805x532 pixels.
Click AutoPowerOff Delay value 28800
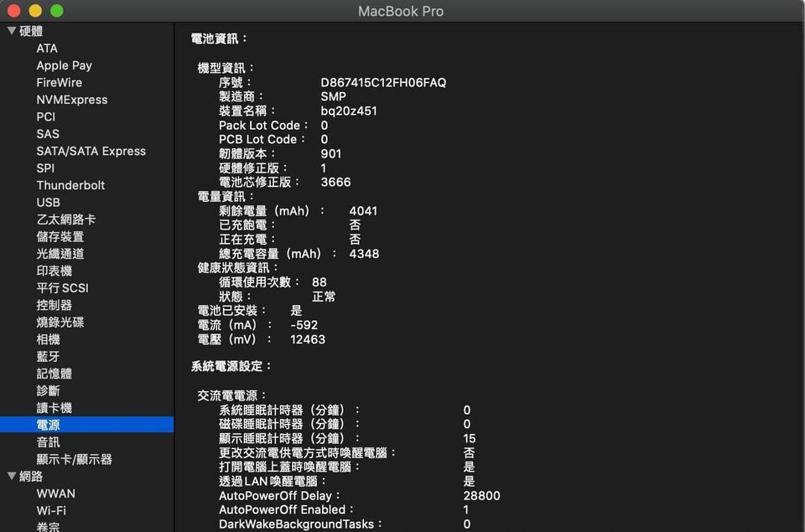481,496
